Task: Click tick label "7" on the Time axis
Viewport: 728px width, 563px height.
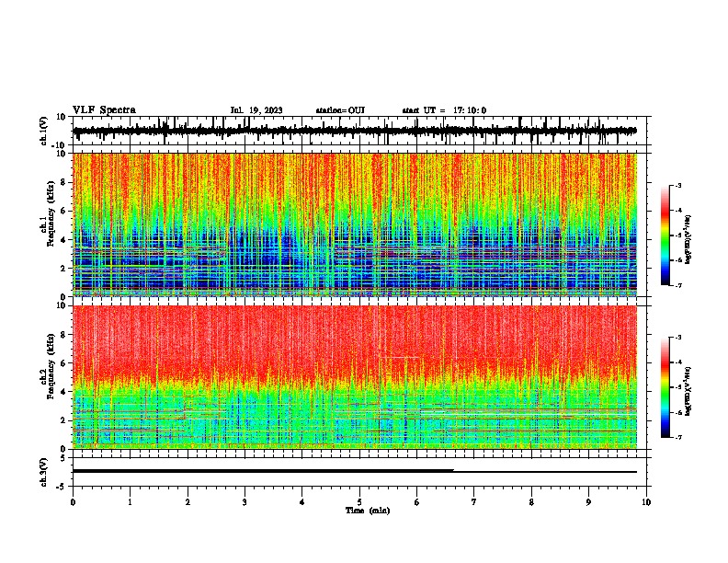Action: pyautogui.click(x=474, y=502)
